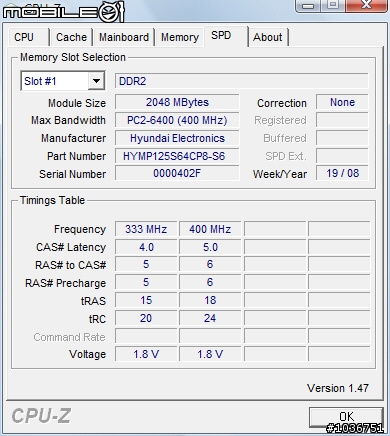Click part number HYMP125S64CP8-S6

click(177, 156)
